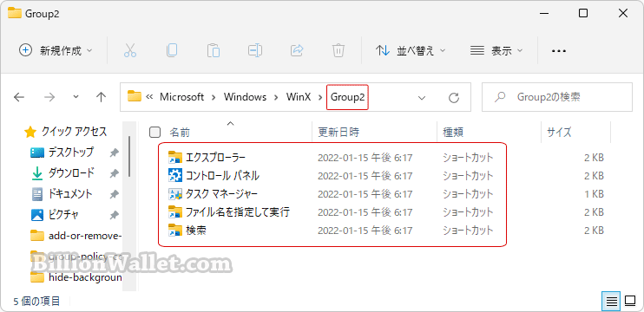Screen dimensions: 644x312
Task: Sort by the 名前 column header
Action: point(180,132)
